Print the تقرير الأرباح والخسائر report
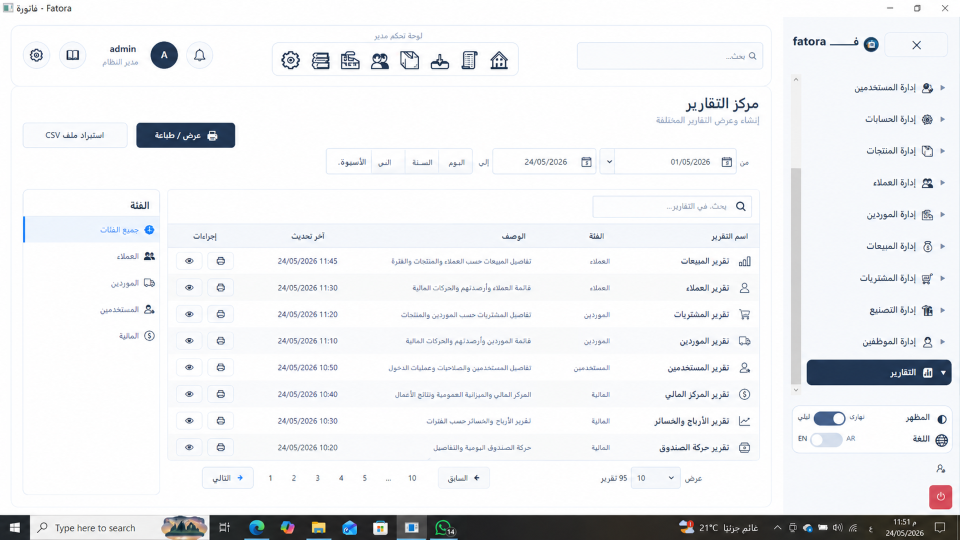 point(220,421)
